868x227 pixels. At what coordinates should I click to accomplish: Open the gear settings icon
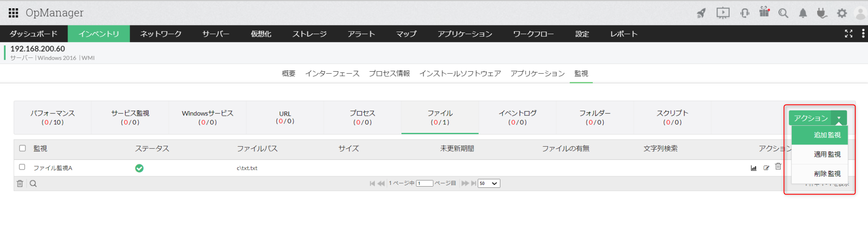tap(842, 13)
